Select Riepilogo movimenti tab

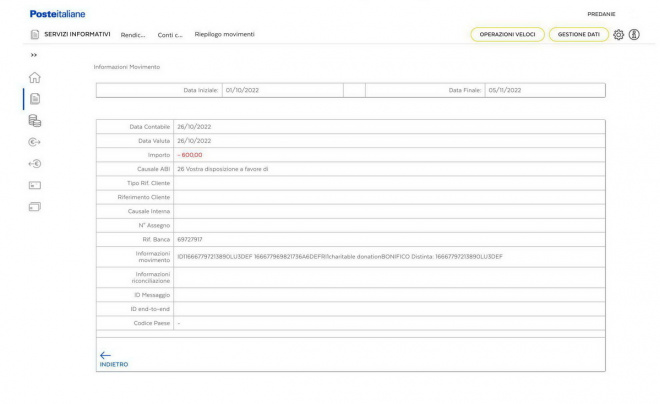click(x=224, y=35)
